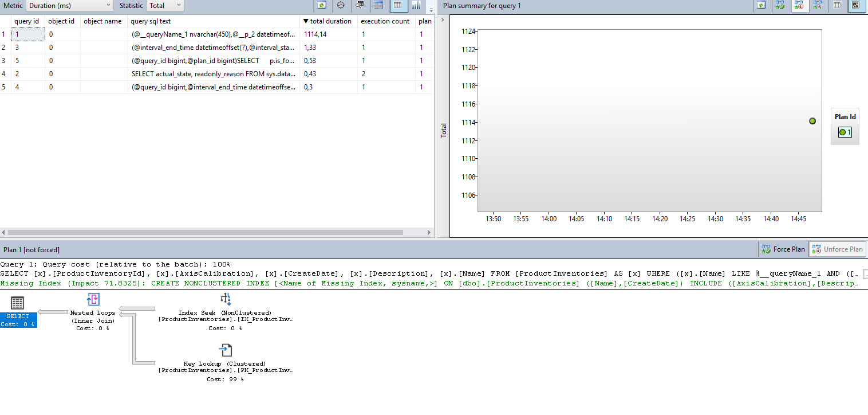Click the Plan 1 [not forced] header
The width and height of the screenshot is (868, 415).
[x=31, y=250]
